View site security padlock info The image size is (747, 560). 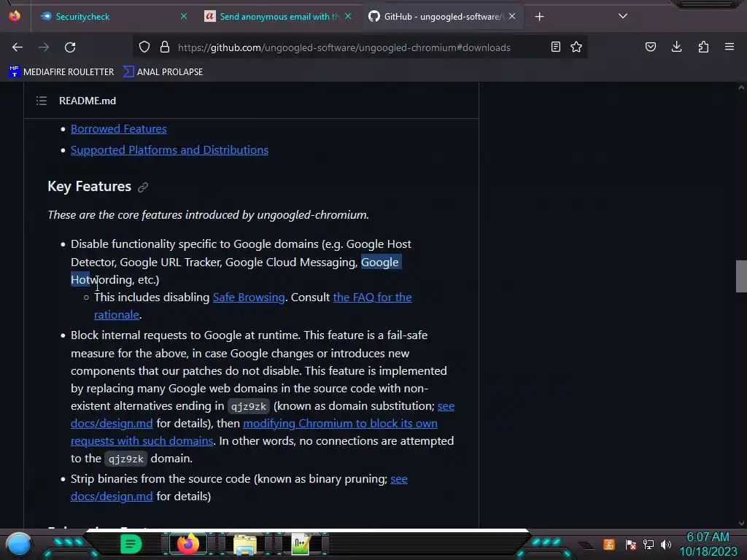click(165, 47)
